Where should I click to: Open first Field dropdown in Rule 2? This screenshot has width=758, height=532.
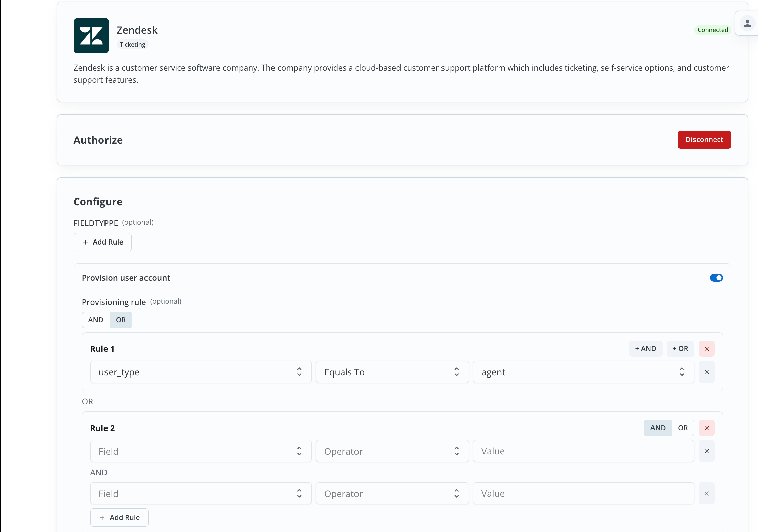201,451
